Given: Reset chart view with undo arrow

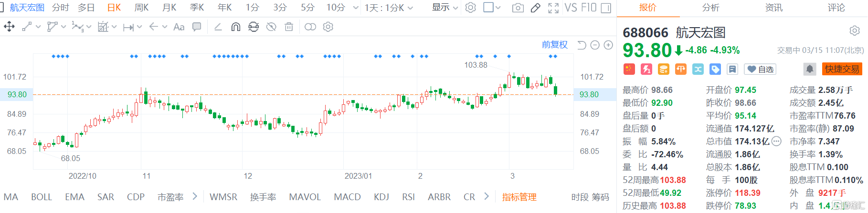Looking at the screenshot, I should click(x=582, y=45).
